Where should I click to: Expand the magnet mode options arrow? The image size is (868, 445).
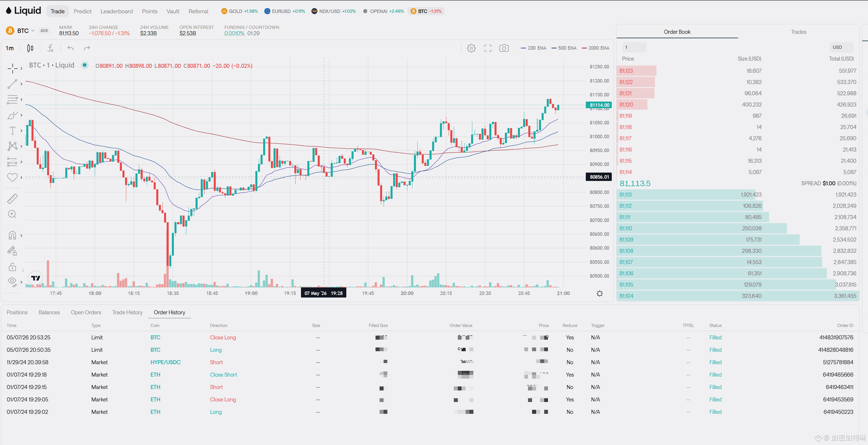[x=21, y=235]
